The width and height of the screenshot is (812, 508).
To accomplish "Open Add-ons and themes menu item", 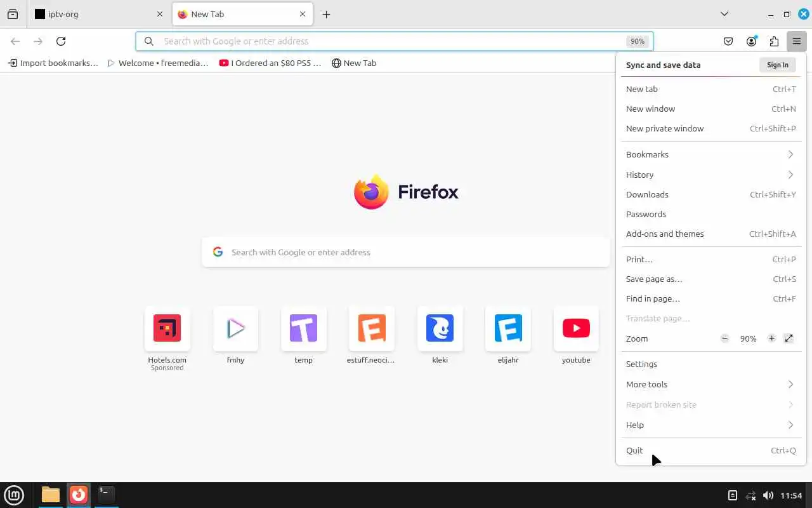I will click(x=710, y=234).
